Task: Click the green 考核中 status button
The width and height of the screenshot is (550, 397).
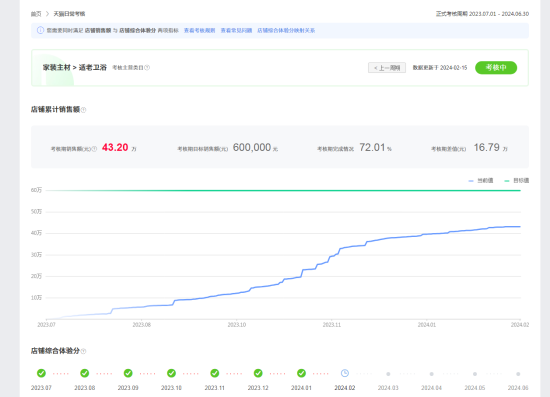Action: pos(496,68)
